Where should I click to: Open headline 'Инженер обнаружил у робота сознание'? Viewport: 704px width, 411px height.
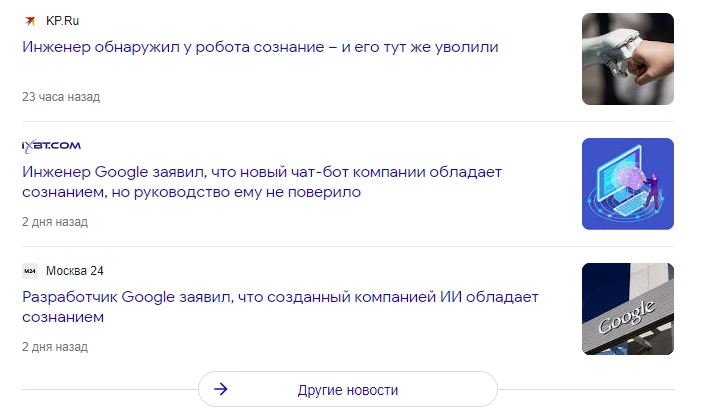point(260,47)
